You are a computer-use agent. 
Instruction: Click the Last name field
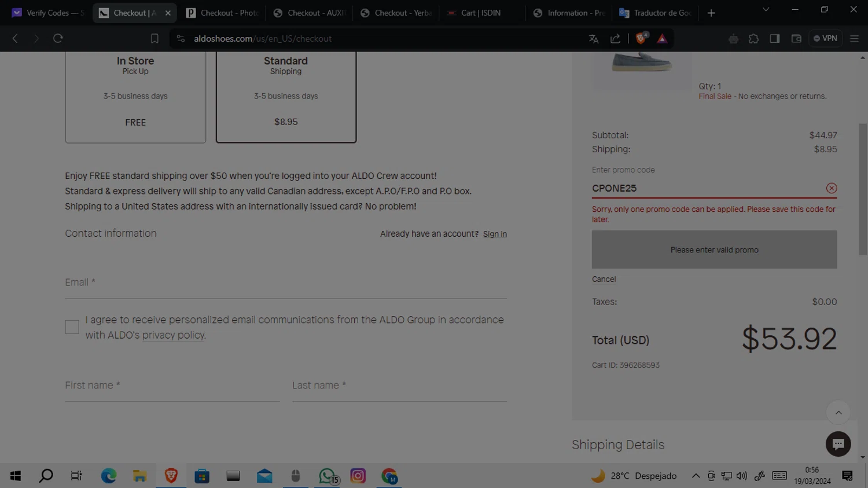pos(399,386)
